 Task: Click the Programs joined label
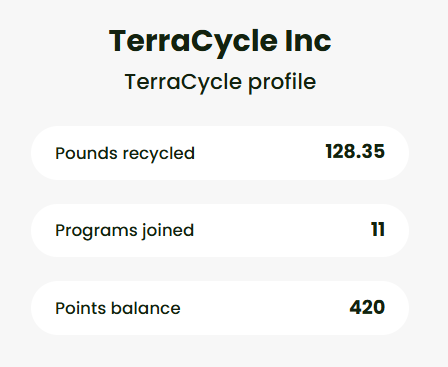(125, 231)
